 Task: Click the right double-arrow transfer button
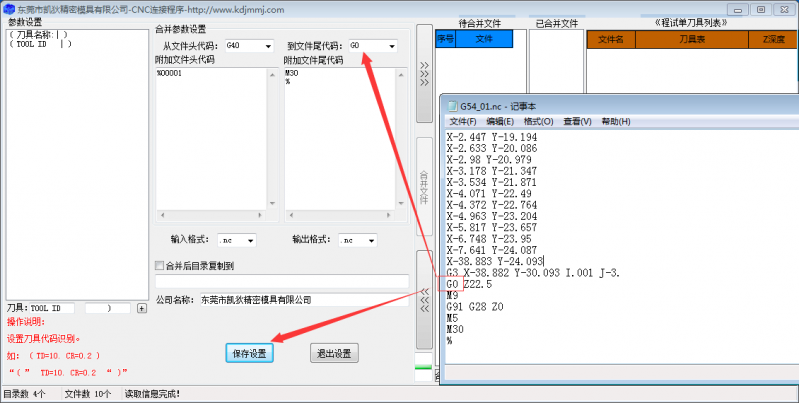tap(424, 74)
